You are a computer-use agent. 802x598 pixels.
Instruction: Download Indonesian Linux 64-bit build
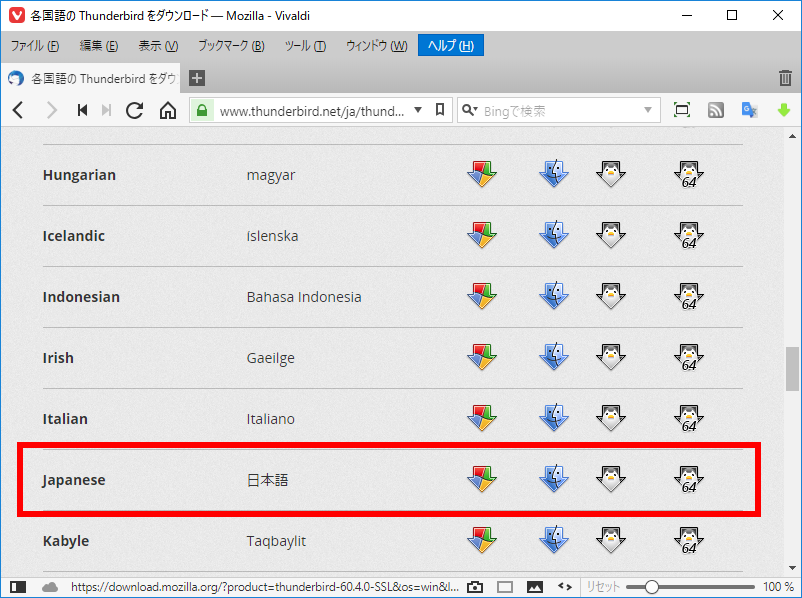point(689,296)
